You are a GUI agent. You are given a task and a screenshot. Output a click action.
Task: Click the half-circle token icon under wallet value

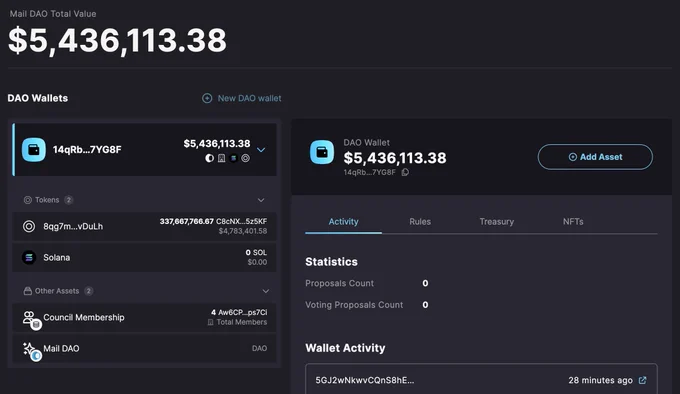coord(209,158)
